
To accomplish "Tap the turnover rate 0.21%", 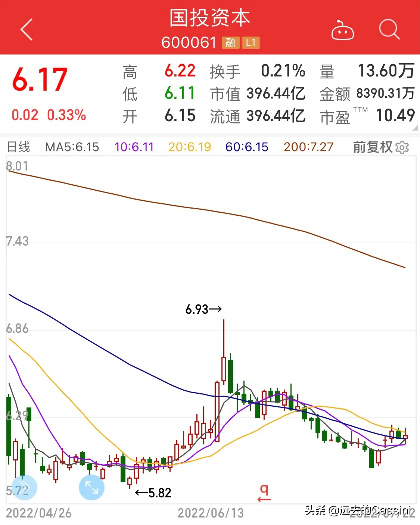I will pos(283,71).
